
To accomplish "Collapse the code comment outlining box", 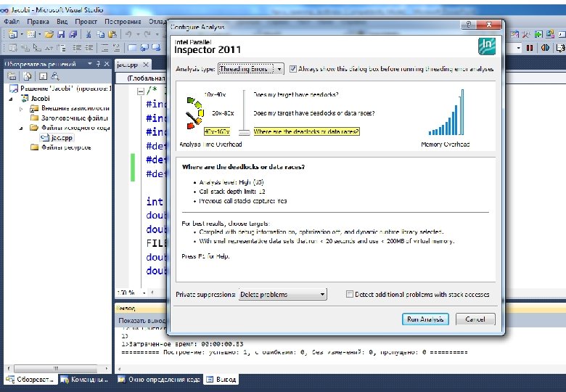I will click(141, 91).
